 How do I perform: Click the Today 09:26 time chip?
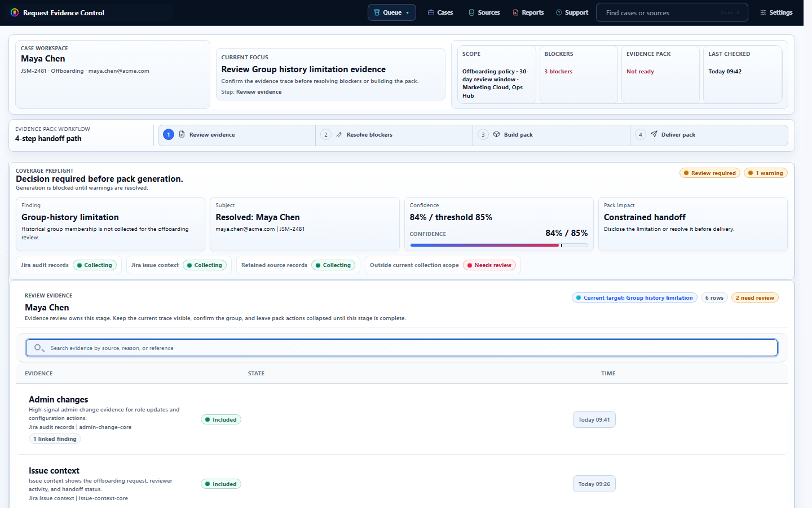point(594,484)
